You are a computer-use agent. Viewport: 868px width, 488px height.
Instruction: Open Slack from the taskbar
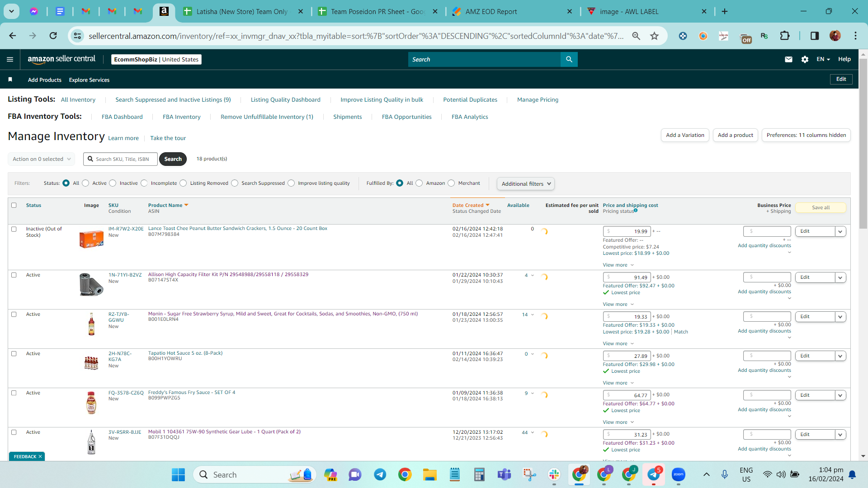(554, 474)
